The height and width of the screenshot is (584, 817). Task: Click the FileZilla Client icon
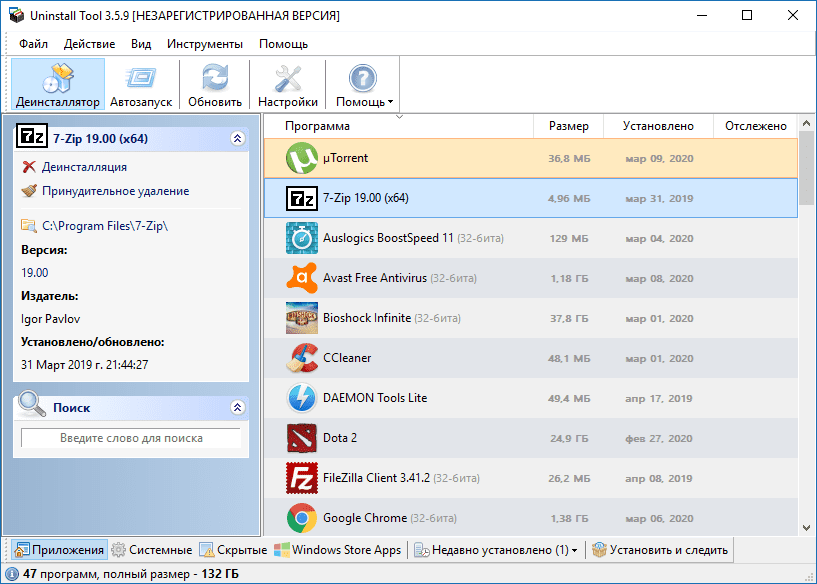[302, 478]
